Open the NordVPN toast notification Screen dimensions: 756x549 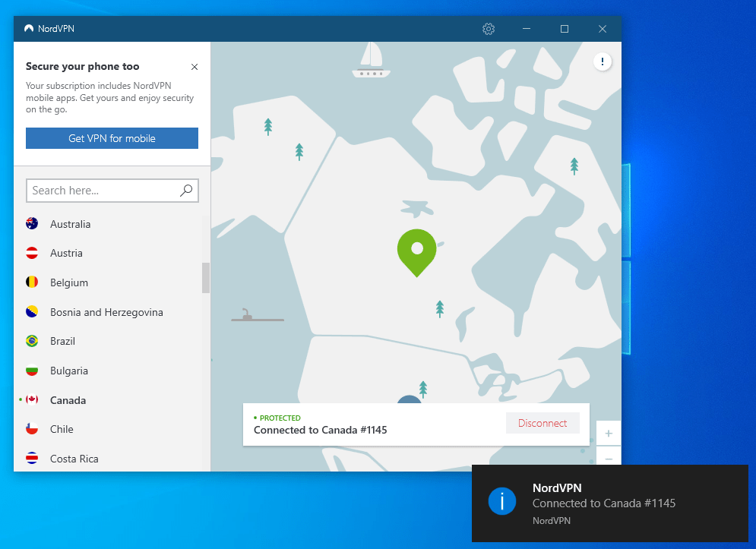[610, 503]
